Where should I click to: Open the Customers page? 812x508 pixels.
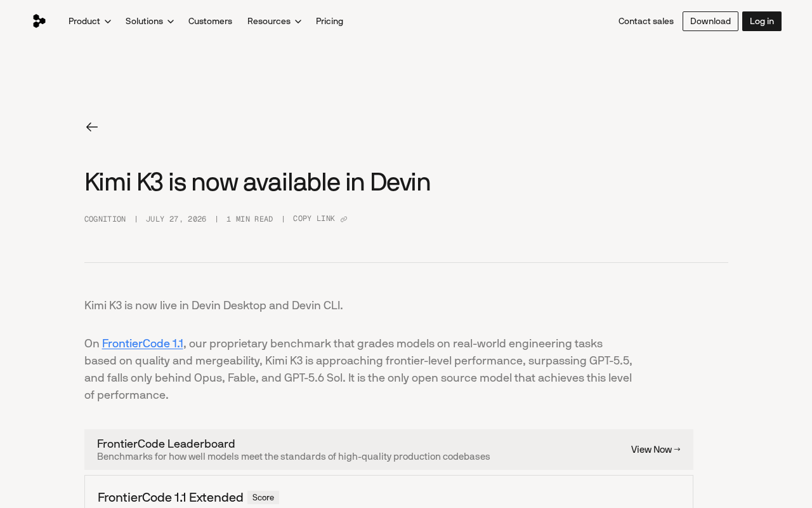(x=210, y=21)
